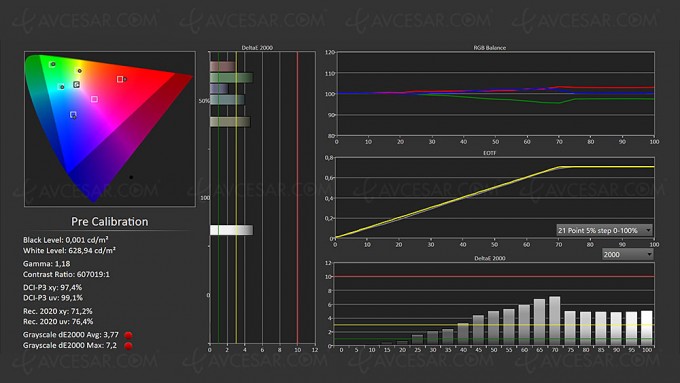The image size is (680, 383).
Task: Click the cyan measured point in CIE chart
Action: pos(62,87)
